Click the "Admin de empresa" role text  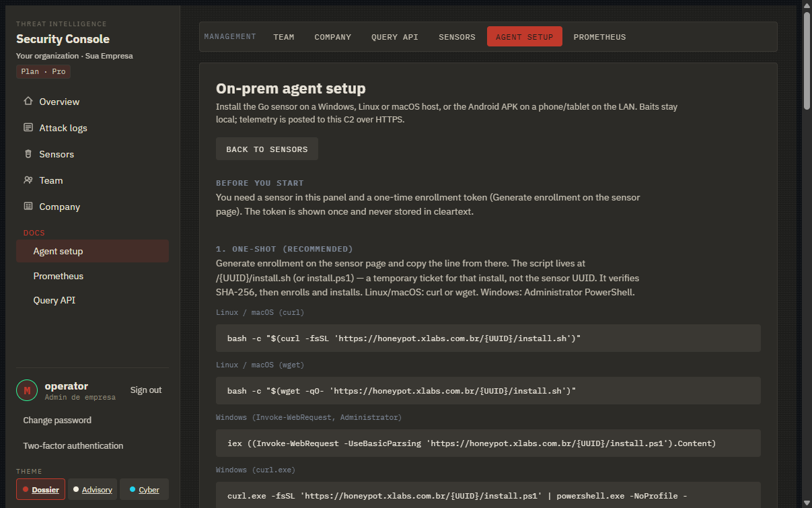click(80, 398)
